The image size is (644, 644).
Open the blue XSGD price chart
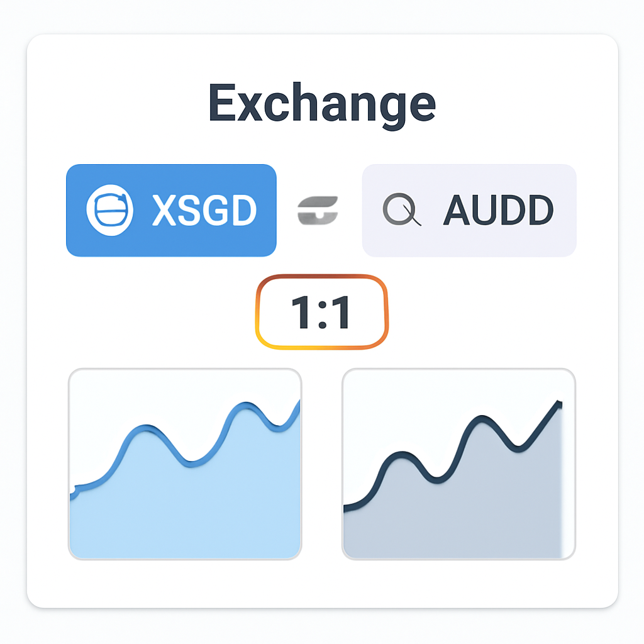click(185, 464)
